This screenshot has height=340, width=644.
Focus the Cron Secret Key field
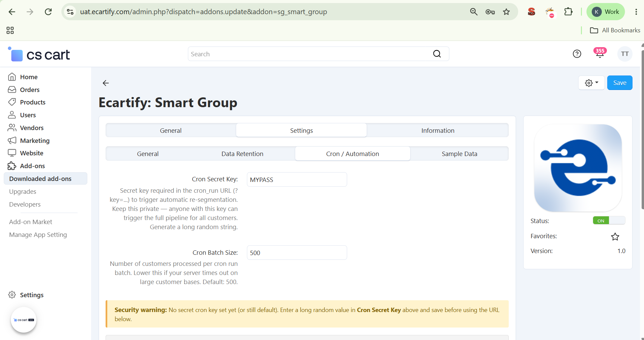click(297, 180)
